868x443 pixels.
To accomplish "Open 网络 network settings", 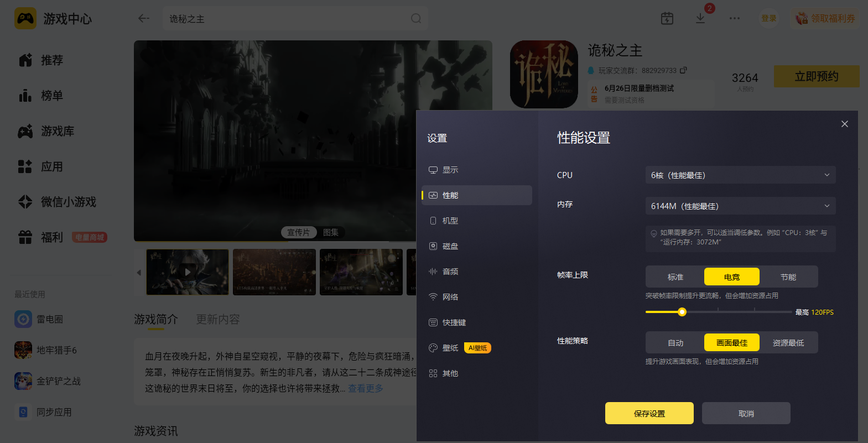I will click(477, 297).
